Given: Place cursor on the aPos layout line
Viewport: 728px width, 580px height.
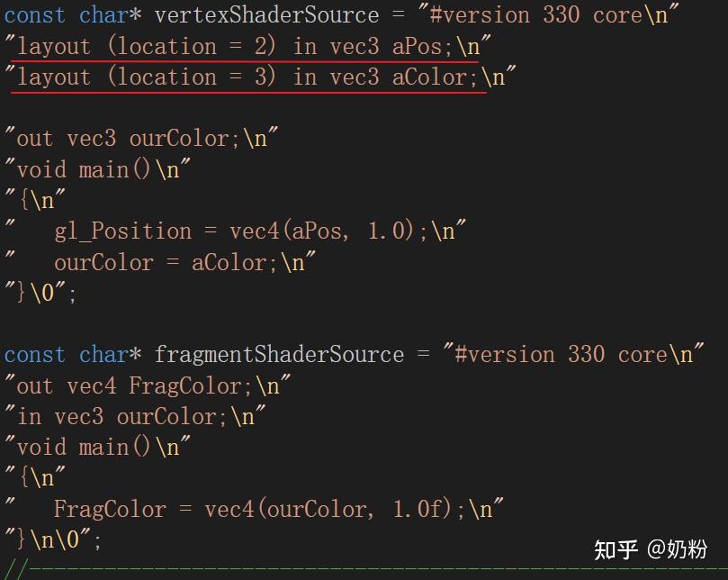Looking at the screenshot, I should [247, 47].
